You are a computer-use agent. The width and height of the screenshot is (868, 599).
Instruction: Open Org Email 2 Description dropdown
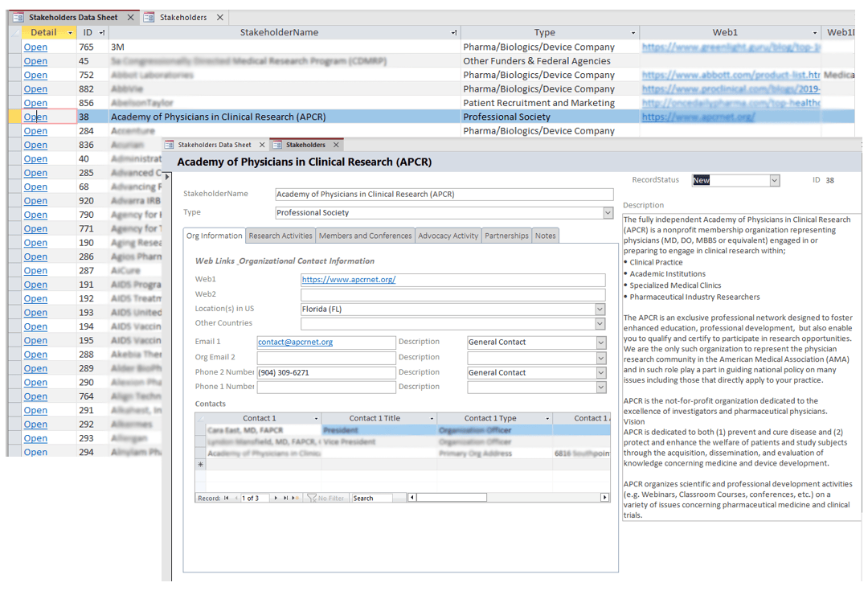[x=601, y=358]
